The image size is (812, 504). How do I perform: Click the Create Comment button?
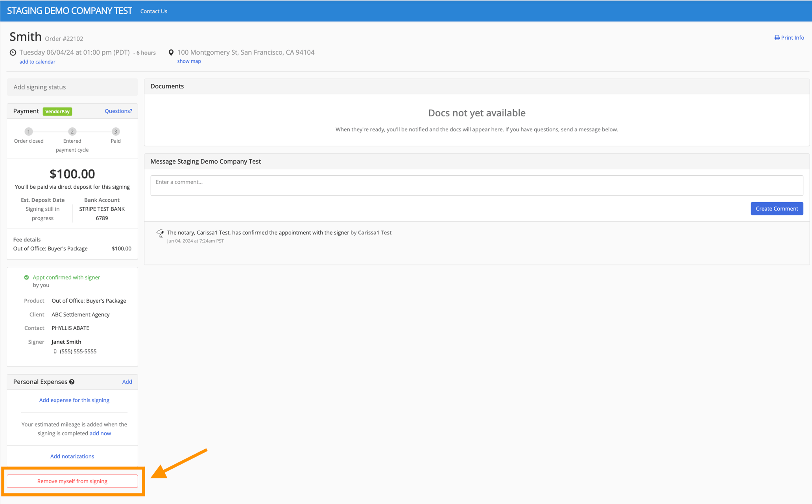pyautogui.click(x=777, y=209)
